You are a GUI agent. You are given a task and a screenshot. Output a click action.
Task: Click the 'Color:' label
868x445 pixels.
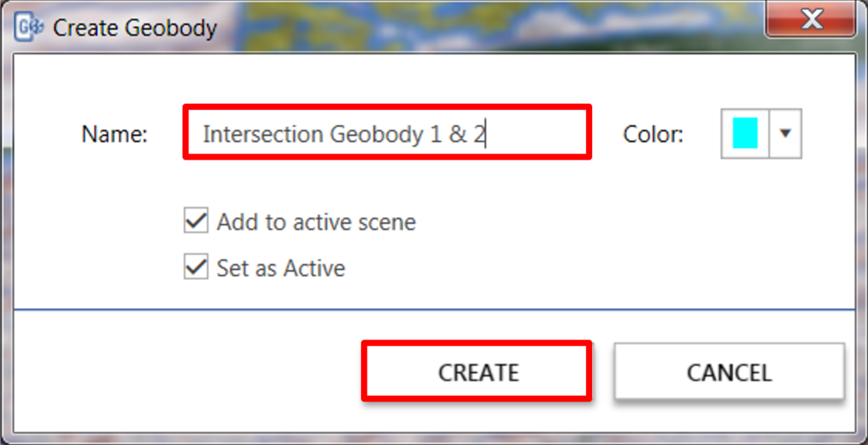pyautogui.click(x=653, y=134)
